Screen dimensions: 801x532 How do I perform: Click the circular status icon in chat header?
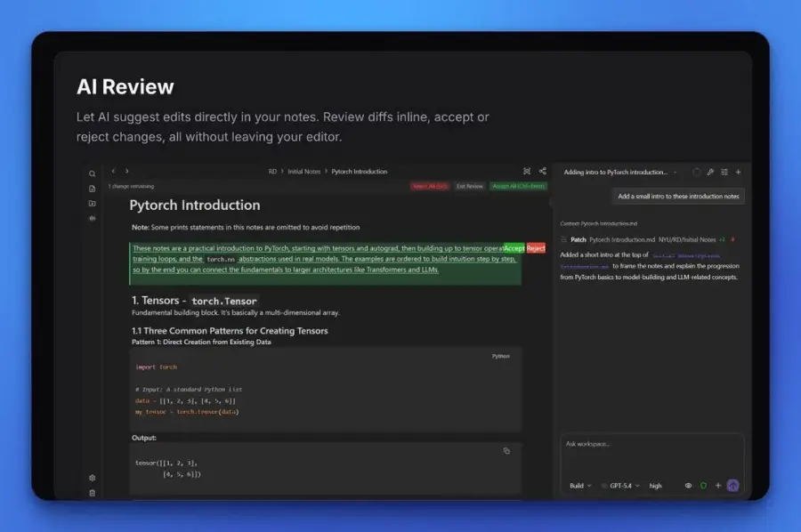tap(696, 172)
